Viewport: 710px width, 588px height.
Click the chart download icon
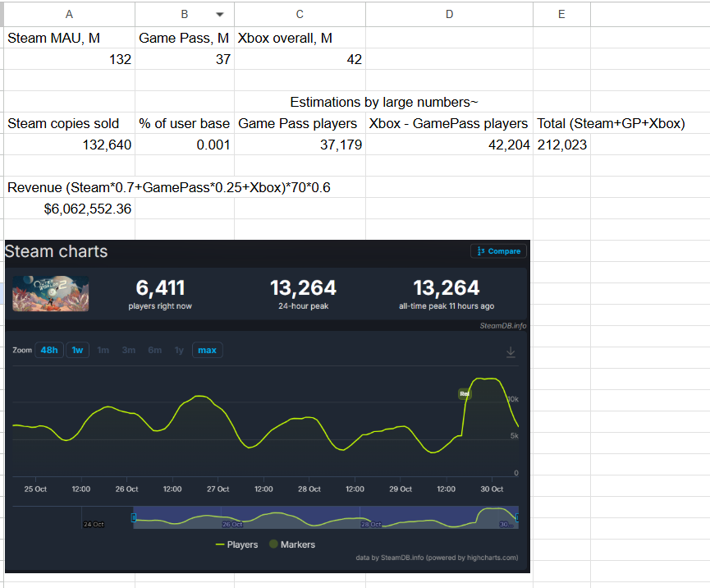[511, 352]
